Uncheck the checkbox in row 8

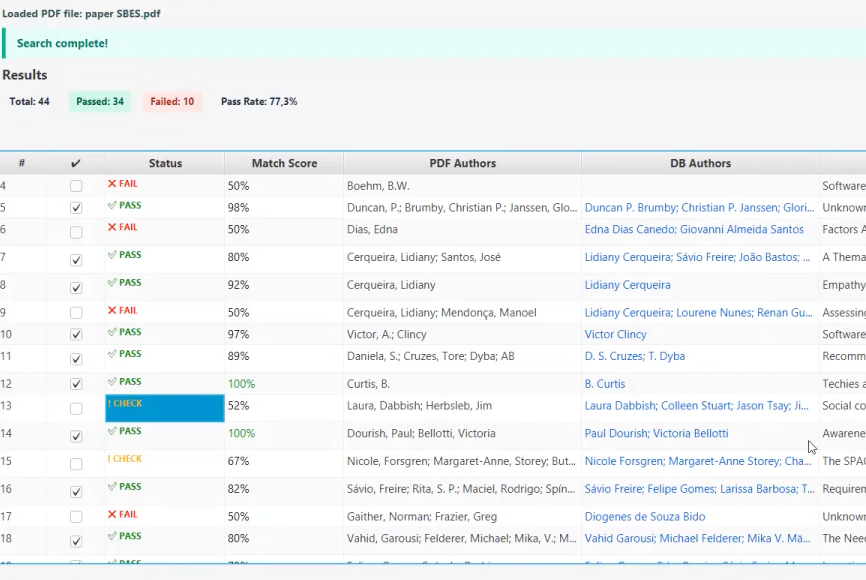76,287
